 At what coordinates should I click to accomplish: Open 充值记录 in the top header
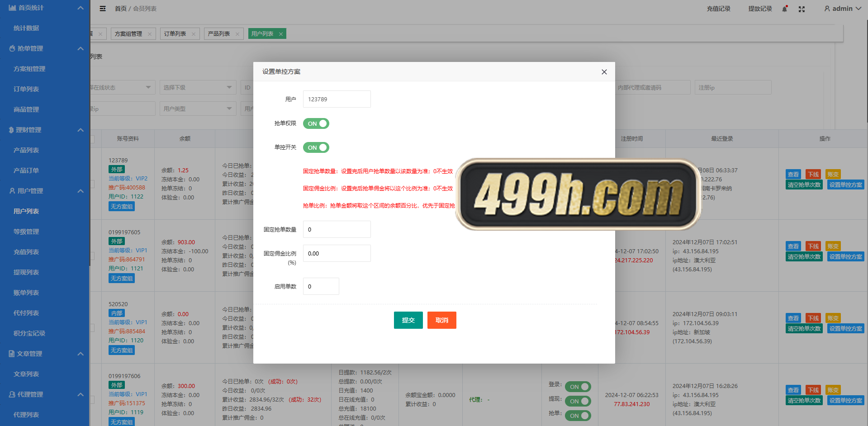coord(718,9)
